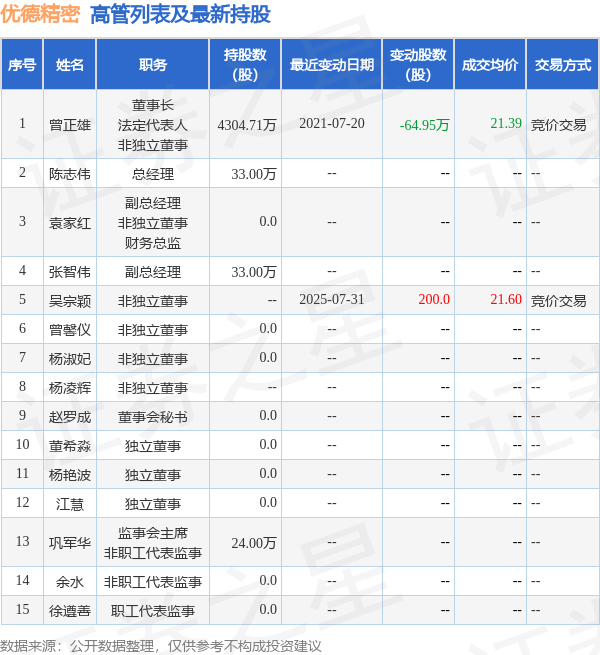Click the 法定代表人 position text
600x655 pixels.
[x=153, y=125]
